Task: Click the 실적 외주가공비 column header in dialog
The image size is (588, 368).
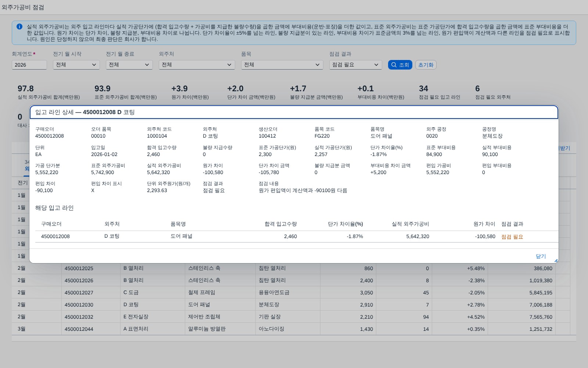Action: tap(410, 224)
